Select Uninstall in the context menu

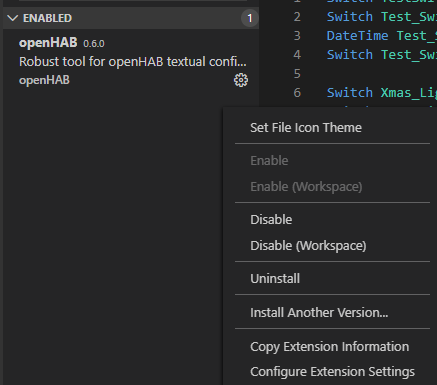click(x=275, y=279)
